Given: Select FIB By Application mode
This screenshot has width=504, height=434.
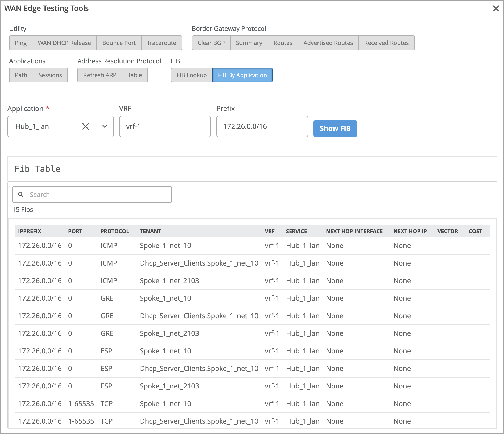Looking at the screenshot, I should click(242, 75).
